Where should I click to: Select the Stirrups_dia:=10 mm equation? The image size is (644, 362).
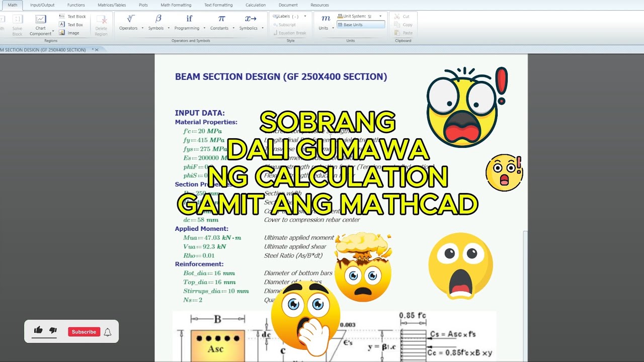[x=216, y=291]
